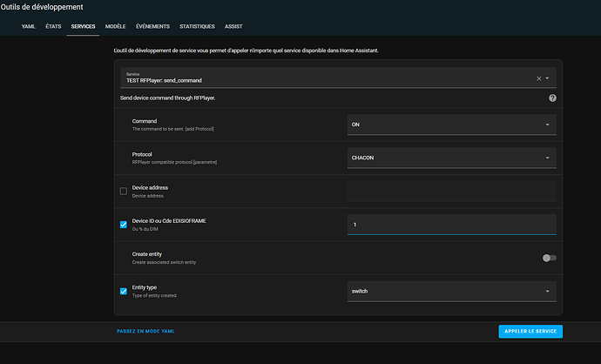Switch to the ÉTATS tab
This screenshot has width=601, height=364.
[x=53, y=26]
